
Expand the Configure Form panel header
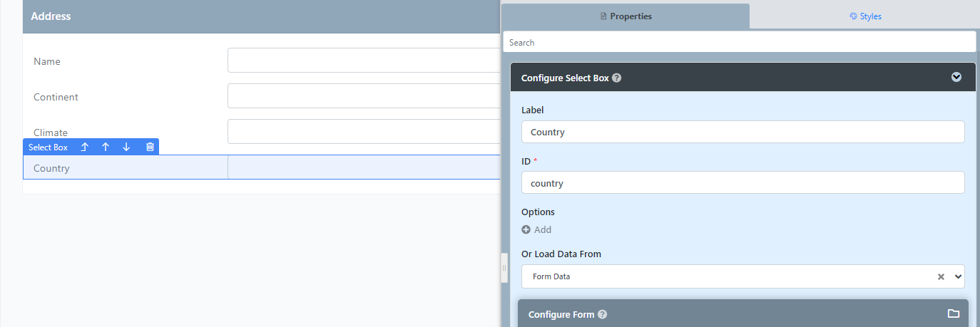pyautogui.click(x=742, y=313)
